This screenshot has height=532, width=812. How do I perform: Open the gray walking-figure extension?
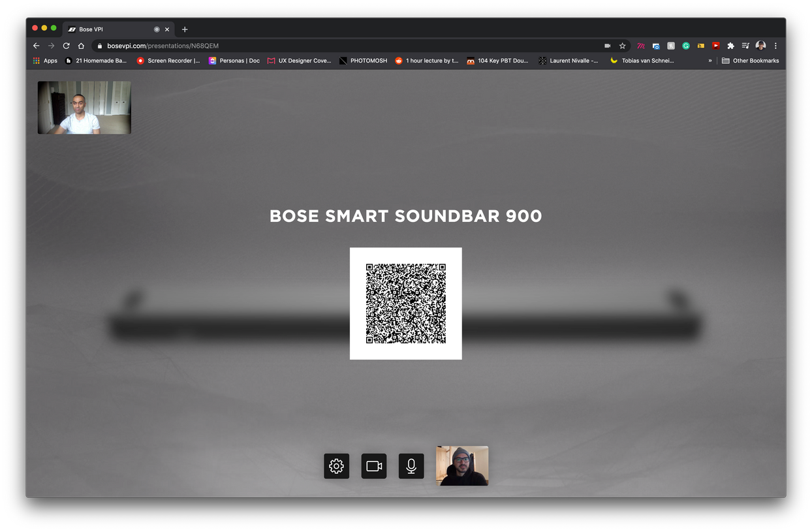click(x=671, y=46)
